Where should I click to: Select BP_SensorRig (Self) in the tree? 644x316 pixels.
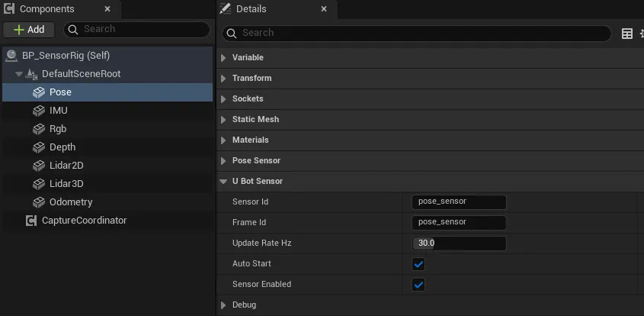[107, 56]
